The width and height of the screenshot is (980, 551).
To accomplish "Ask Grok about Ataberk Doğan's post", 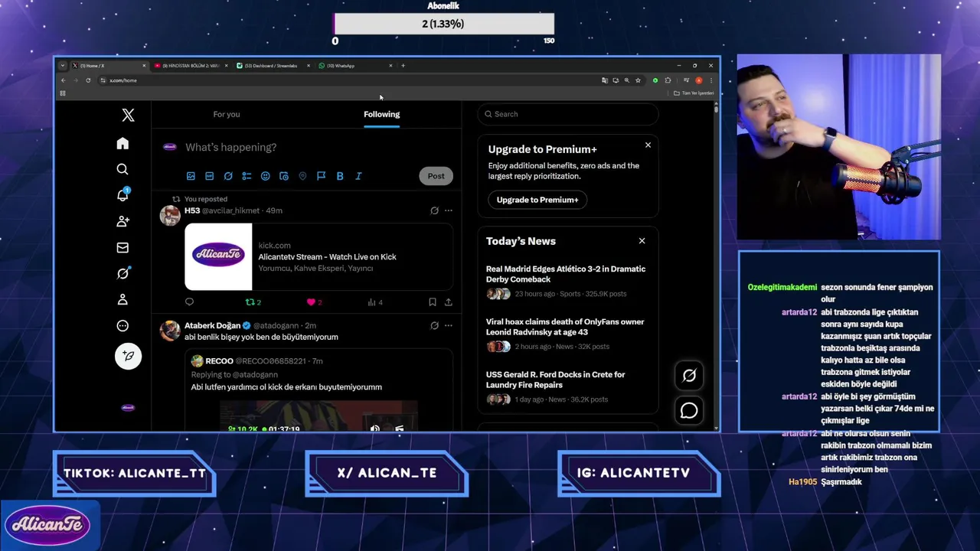I will pyautogui.click(x=434, y=325).
